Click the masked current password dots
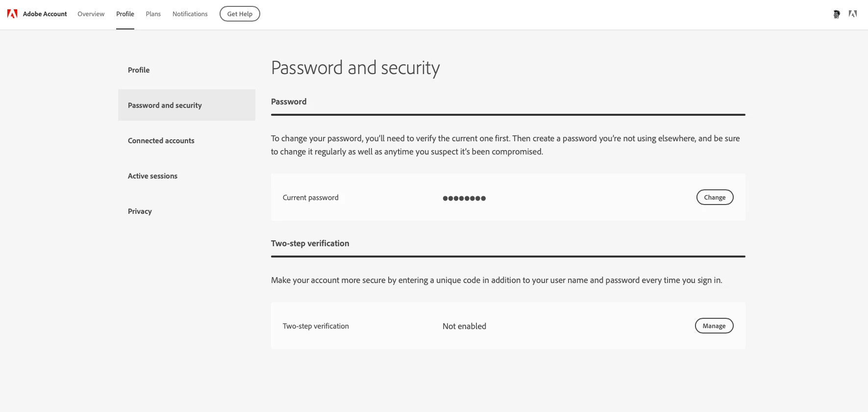This screenshot has width=868, height=412. point(464,198)
